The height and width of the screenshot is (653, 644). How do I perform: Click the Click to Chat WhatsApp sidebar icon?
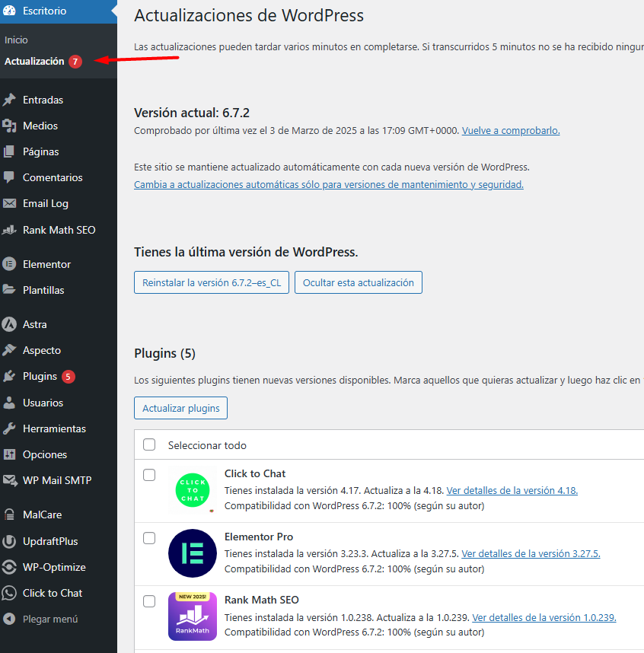click(x=9, y=593)
